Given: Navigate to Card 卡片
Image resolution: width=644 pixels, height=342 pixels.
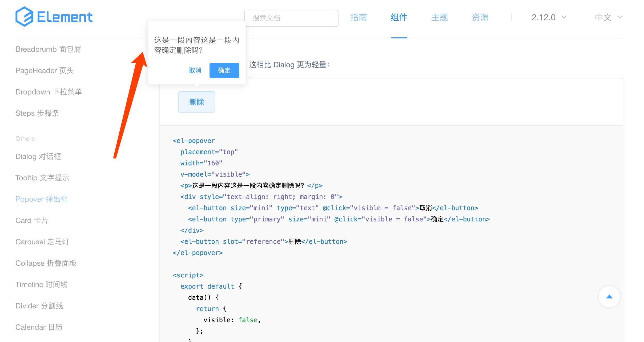Looking at the screenshot, I should 32,220.
